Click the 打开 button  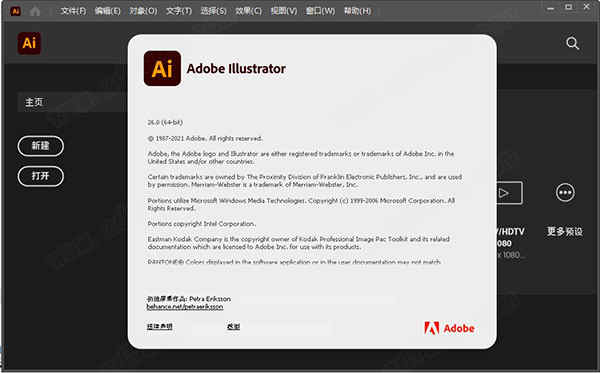point(41,176)
